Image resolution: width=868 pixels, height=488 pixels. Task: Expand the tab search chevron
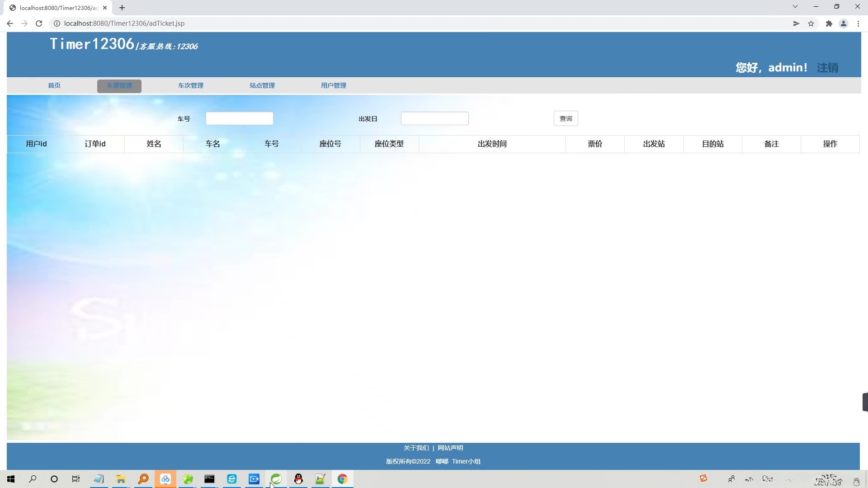pyautogui.click(x=795, y=6)
